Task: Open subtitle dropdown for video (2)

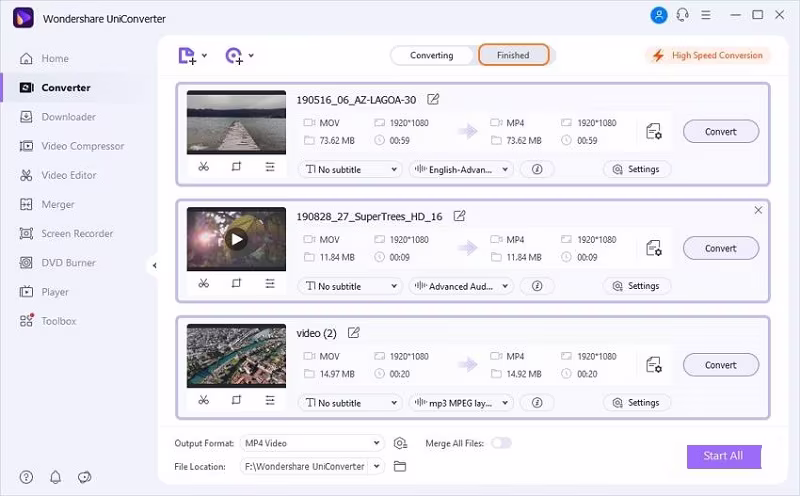Action: click(x=351, y=403)
